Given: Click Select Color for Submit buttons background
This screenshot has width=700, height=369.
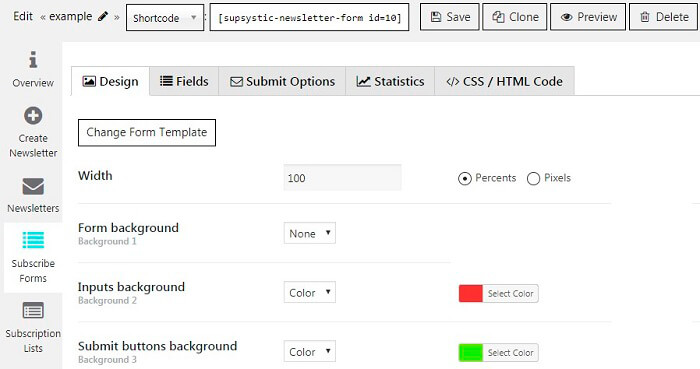Looking at the screenshot, I should point(510,352).
